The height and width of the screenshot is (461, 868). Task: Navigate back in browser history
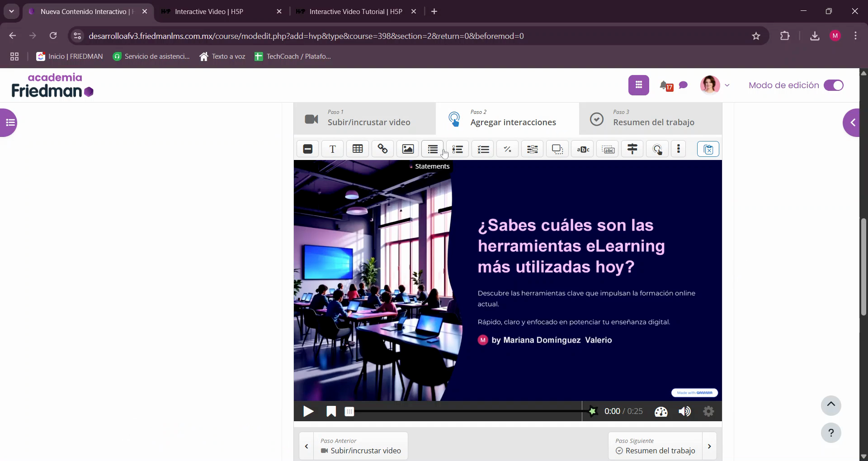pyautogui.click(x=13, y=36)
